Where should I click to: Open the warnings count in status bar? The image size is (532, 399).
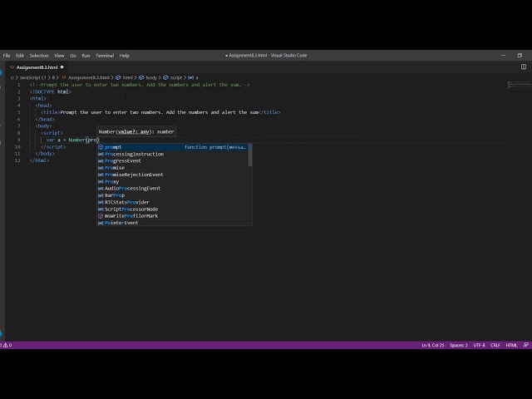tap(7, 345)
